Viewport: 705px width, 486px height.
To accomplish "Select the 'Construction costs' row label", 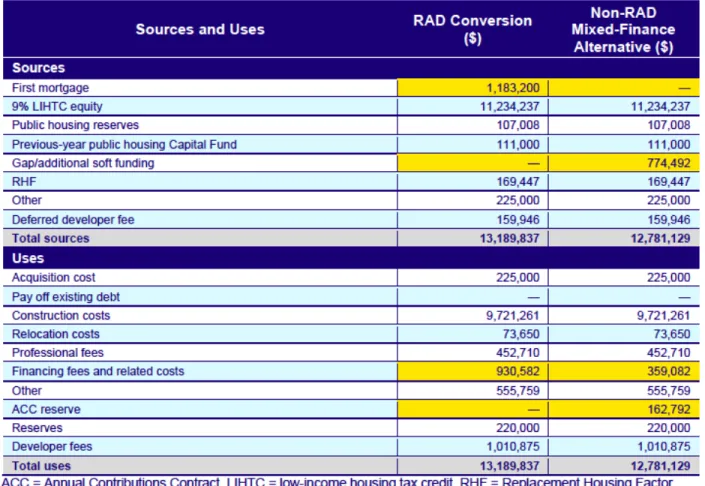I will pyautogui.click(x=61, y=316).
